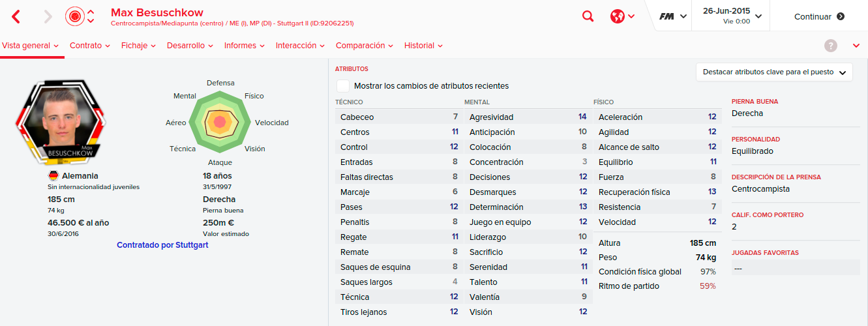This screenshot has height=326, width=868.
Task: Open the Fichaje menu
Action: 138,46
